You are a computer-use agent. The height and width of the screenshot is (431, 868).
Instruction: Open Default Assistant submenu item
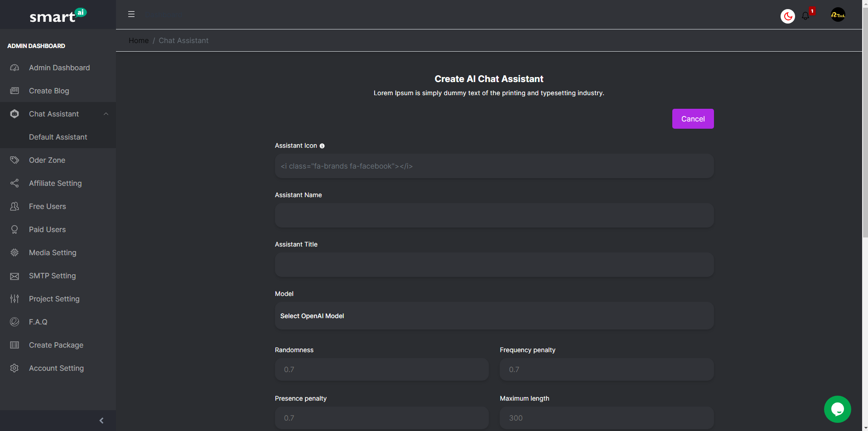tap(58, 137)
